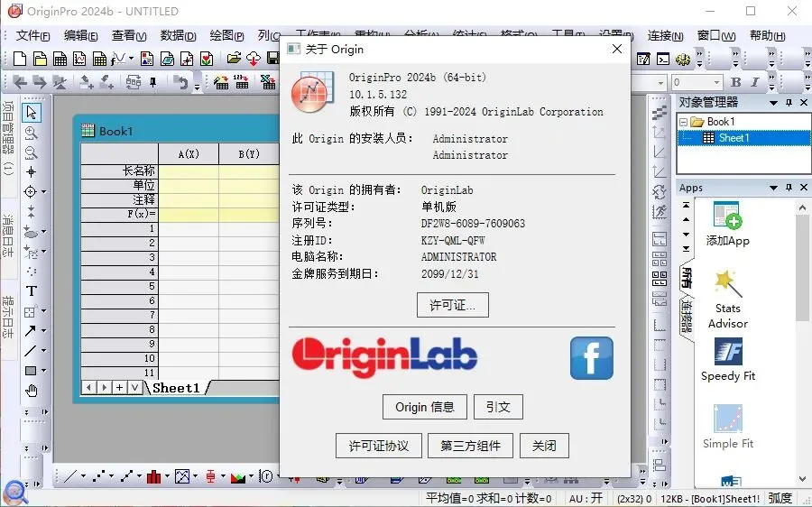Open the Stats Advisor app
Image resolution: width=812 pixels, height=507 pixels.
[x=727, y=300]
